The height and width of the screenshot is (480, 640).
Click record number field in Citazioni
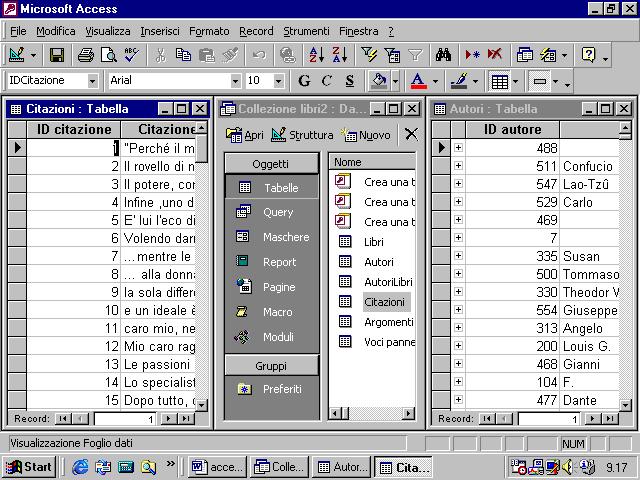click(x=124, y=419)
